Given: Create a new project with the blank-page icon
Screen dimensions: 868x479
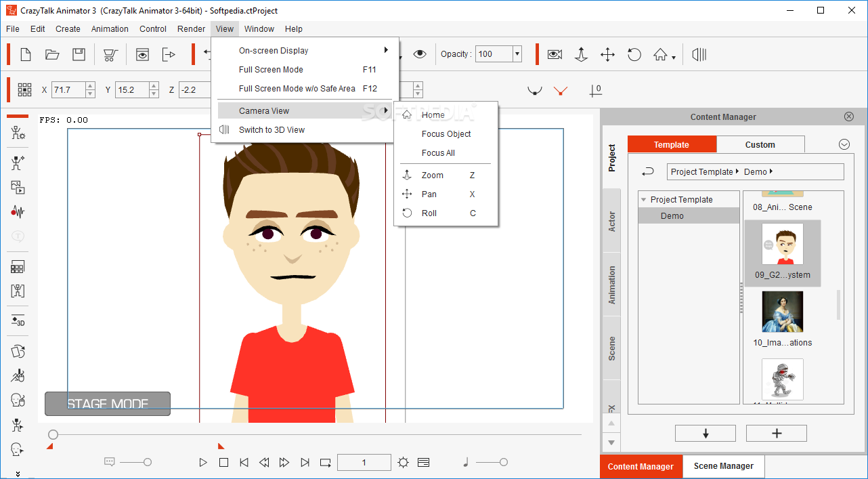Looking at the screenshot, I should coord(26,54).
